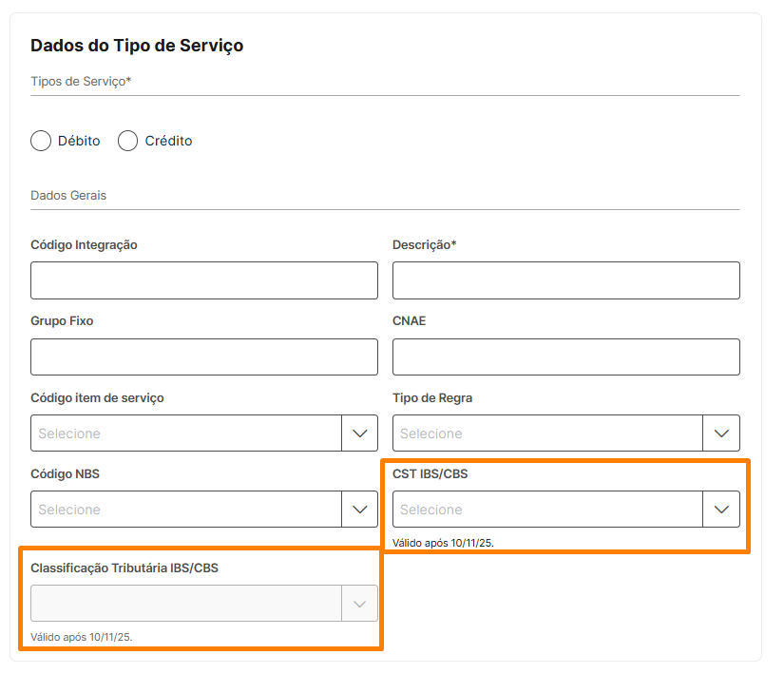Focus the Código Integração text field
This screenshot has height=674, width=784.
point(204,280)
